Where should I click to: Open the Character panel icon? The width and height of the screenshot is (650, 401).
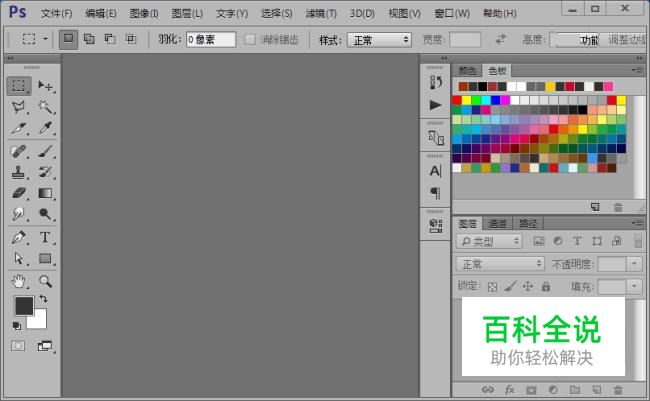[435, 171]
